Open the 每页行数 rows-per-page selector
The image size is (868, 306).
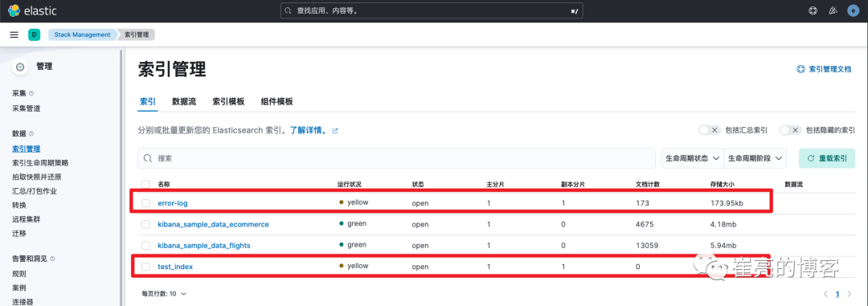[x=164, y=294]
